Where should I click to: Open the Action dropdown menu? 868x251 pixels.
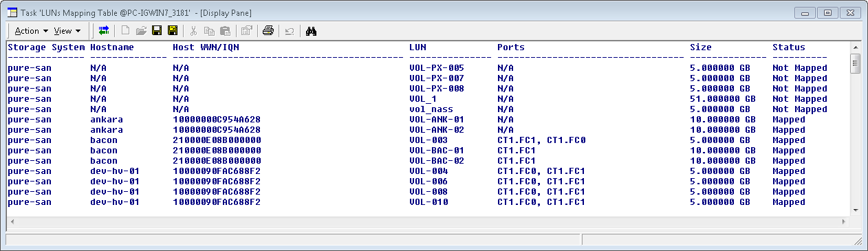pyautogui.click(x=31, y=30)
